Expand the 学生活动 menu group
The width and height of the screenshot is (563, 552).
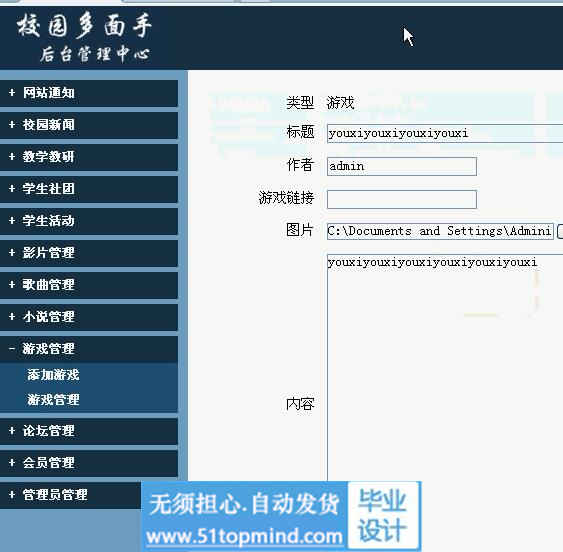88,221
